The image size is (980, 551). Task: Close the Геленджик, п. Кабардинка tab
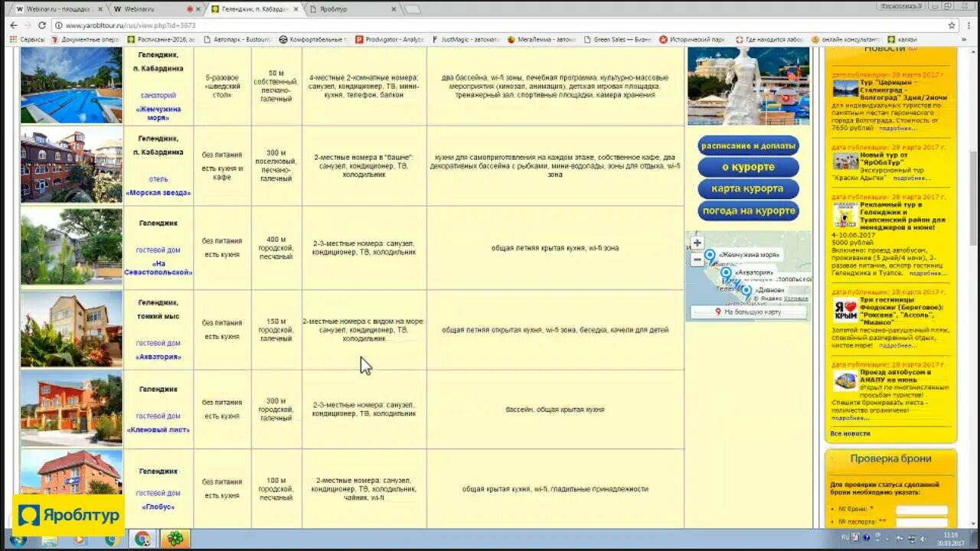pos(296,9)
